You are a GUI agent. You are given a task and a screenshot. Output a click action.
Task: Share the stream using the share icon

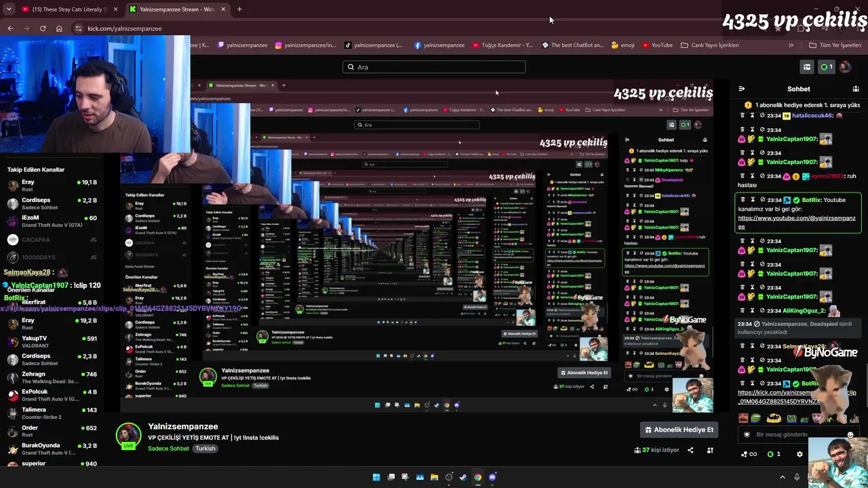tap(690, 450)
